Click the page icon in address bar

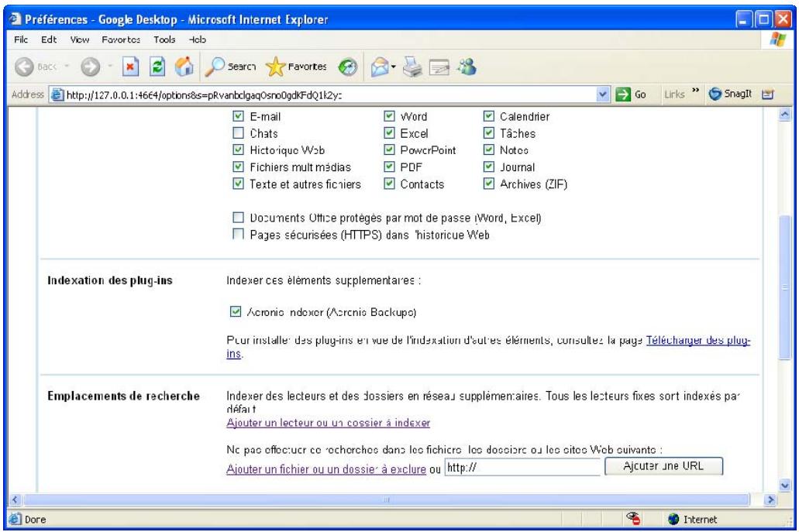(57, 94)
